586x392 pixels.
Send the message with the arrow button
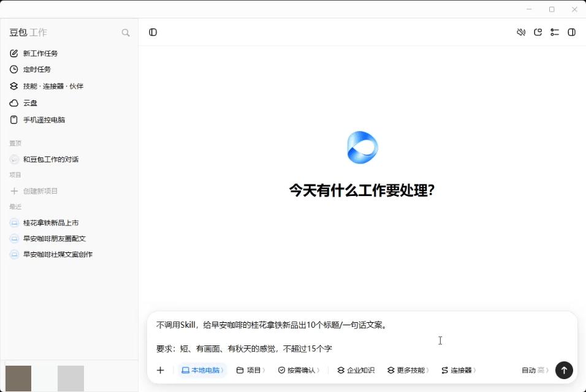point(564,371)
